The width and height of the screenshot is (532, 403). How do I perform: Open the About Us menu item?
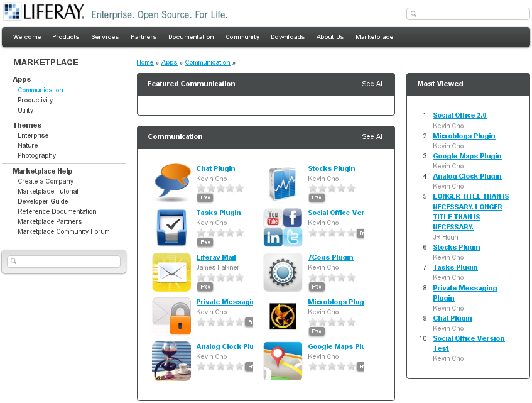[330, 37]
